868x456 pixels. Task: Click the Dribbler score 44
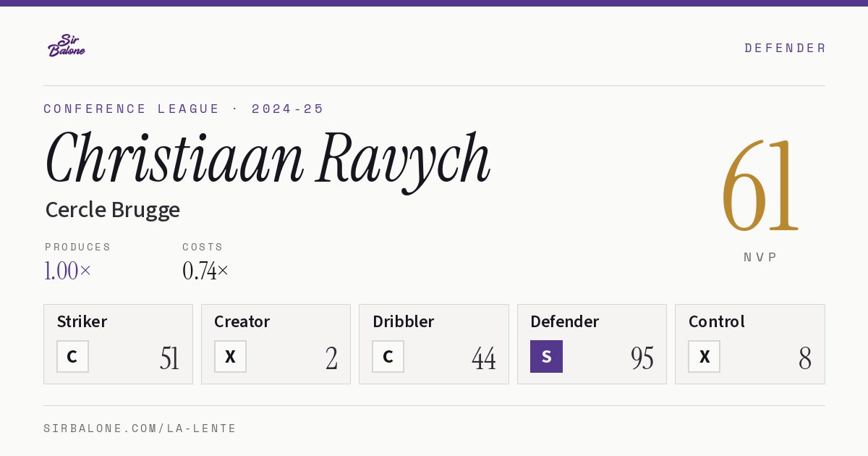pyautogui.click(x=484, y=358)
